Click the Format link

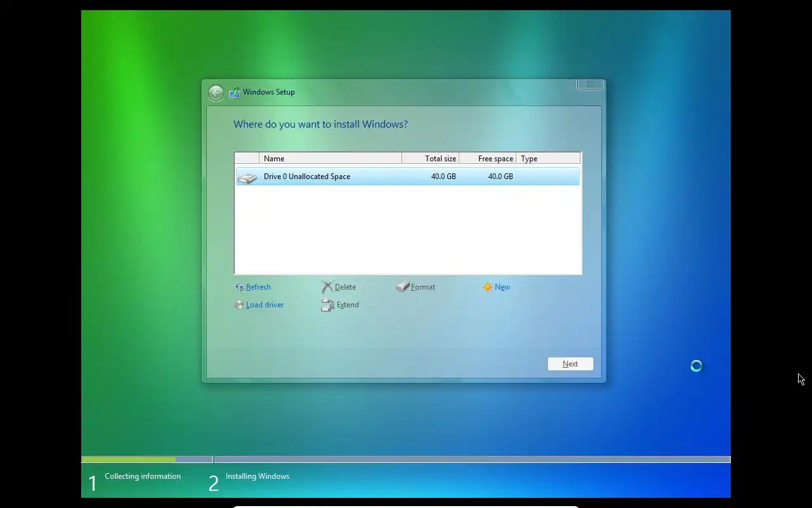coord(423,287)
